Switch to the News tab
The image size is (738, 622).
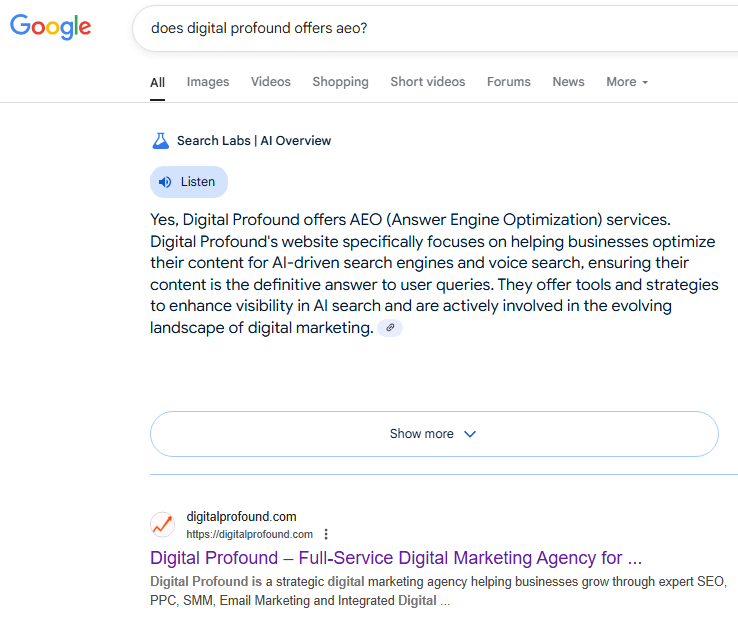point(569,82)
